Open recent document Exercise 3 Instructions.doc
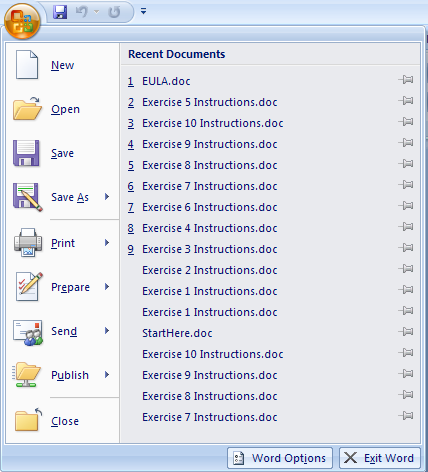 (x=210, y=249)
